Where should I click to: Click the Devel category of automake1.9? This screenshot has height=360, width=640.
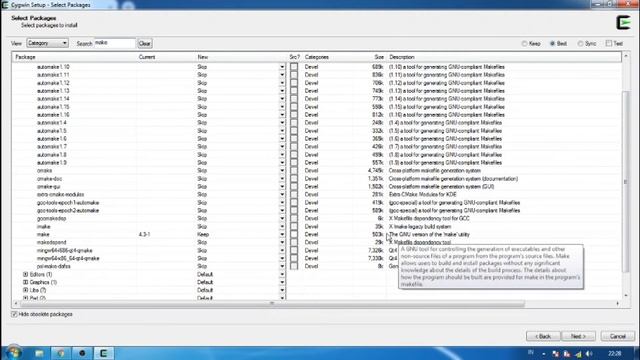click(311, 162)
